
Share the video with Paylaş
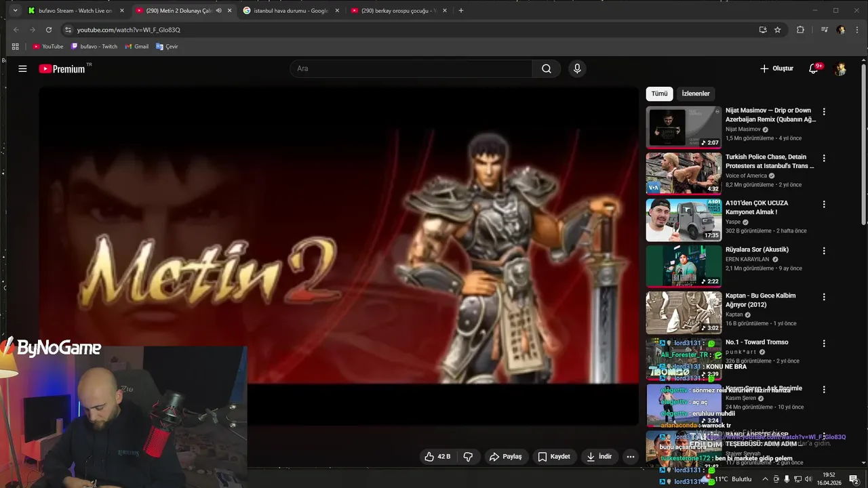[506, 456]
